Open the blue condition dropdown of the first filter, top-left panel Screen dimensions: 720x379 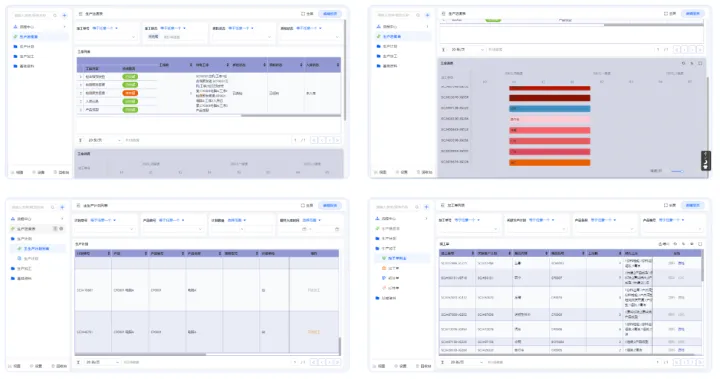[105, 28]
